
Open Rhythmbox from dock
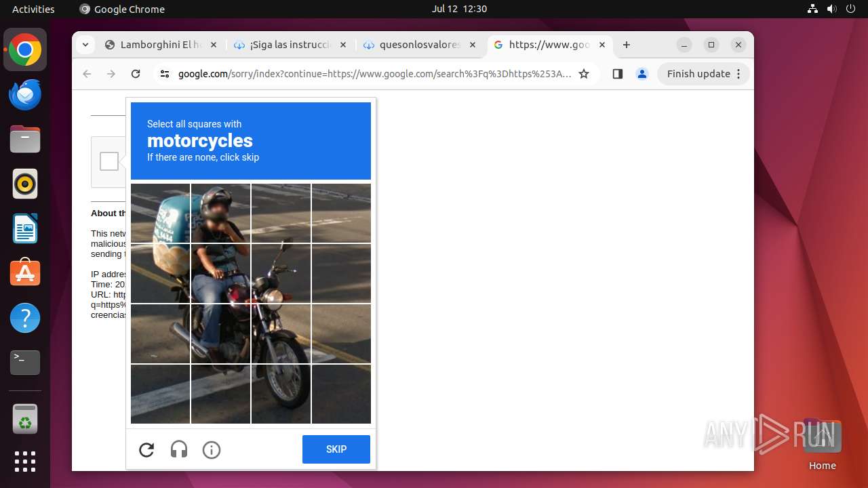click(25, 184)
